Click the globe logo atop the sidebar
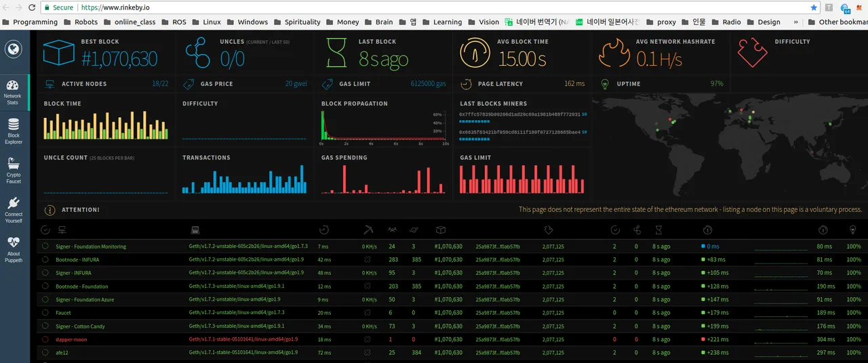Viewport: 868px width, 363px height. 14,49
